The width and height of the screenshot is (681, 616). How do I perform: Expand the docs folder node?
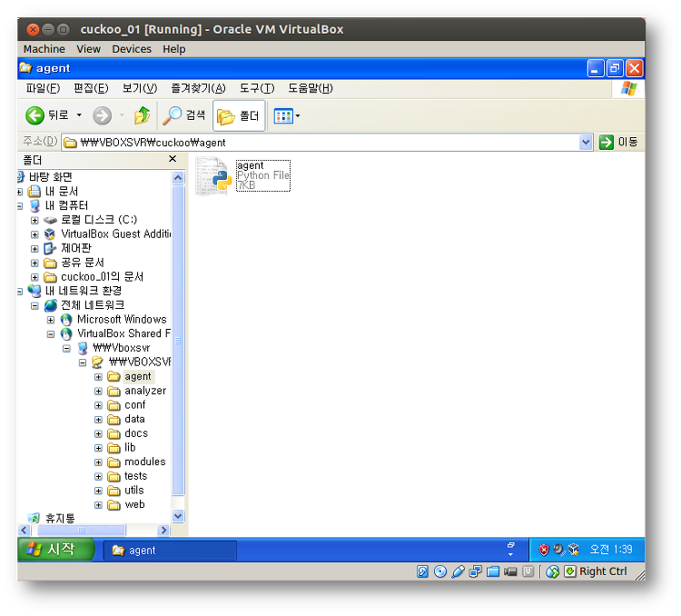pos(99,434)
